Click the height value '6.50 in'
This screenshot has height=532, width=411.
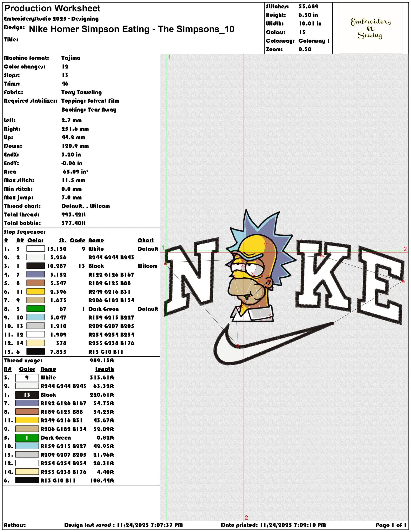[x=308, y=15]
